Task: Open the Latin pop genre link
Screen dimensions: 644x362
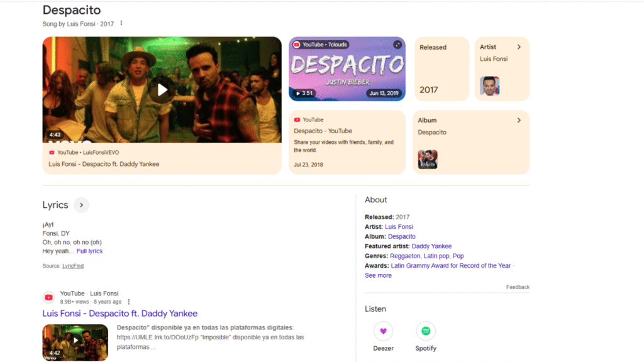Action: tap(436, 256)
